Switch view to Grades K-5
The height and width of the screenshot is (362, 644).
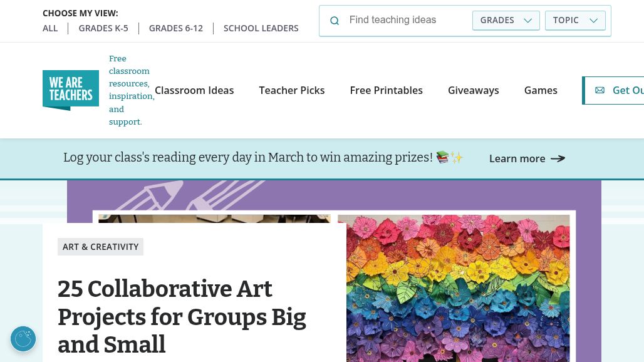pos(103,28)
